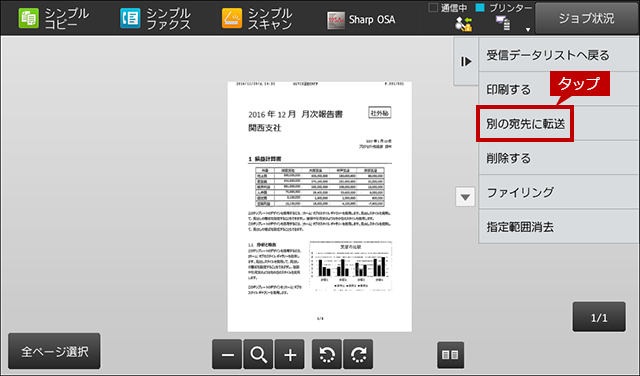
Task: Open the Simple Fax (シンプルファクス) icon
Action: tap(156, 18)
